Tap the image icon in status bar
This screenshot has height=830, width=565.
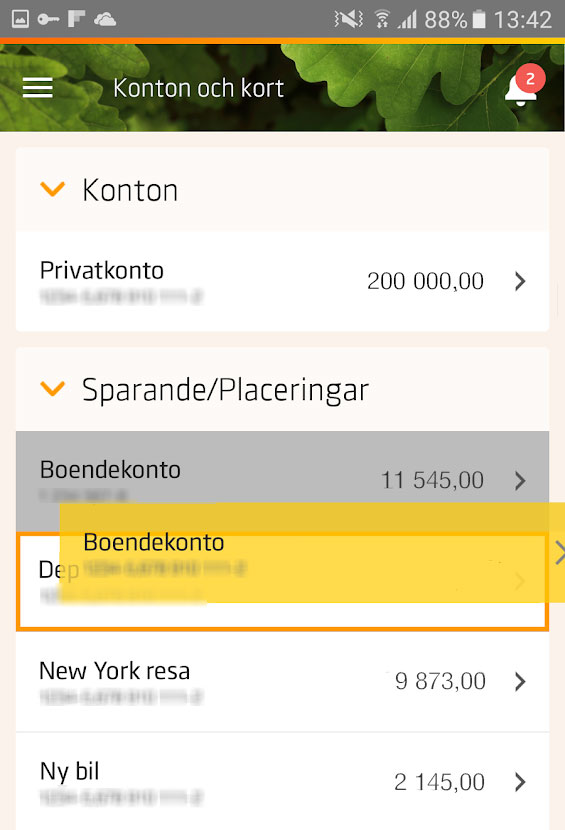20,20
